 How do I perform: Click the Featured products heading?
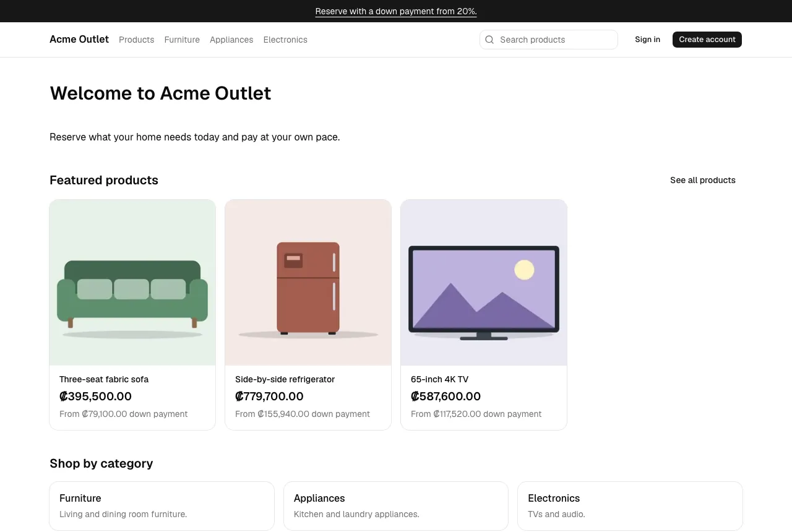tap(104, 180)
